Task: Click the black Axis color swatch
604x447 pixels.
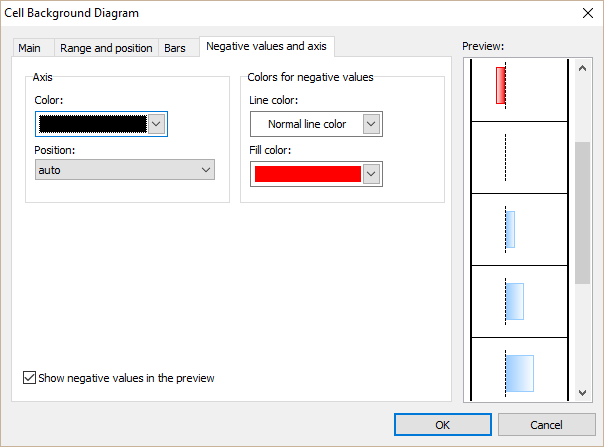Action: [x=92, y=123]
